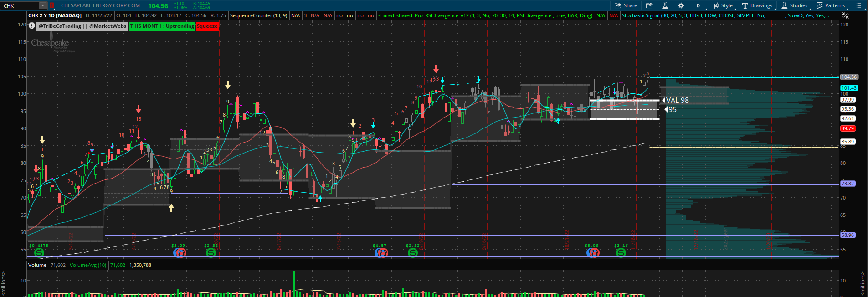Viewport: 868px width, 297px height.
Task: Click the VolumeAvg (10) study label
Action: point(88,265)
